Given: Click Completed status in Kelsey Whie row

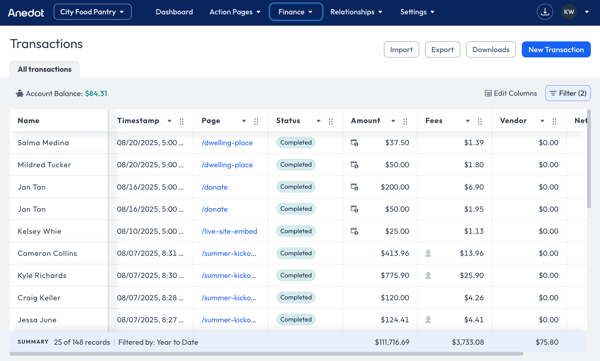Looking at the screenshot, I should [296, 231].
